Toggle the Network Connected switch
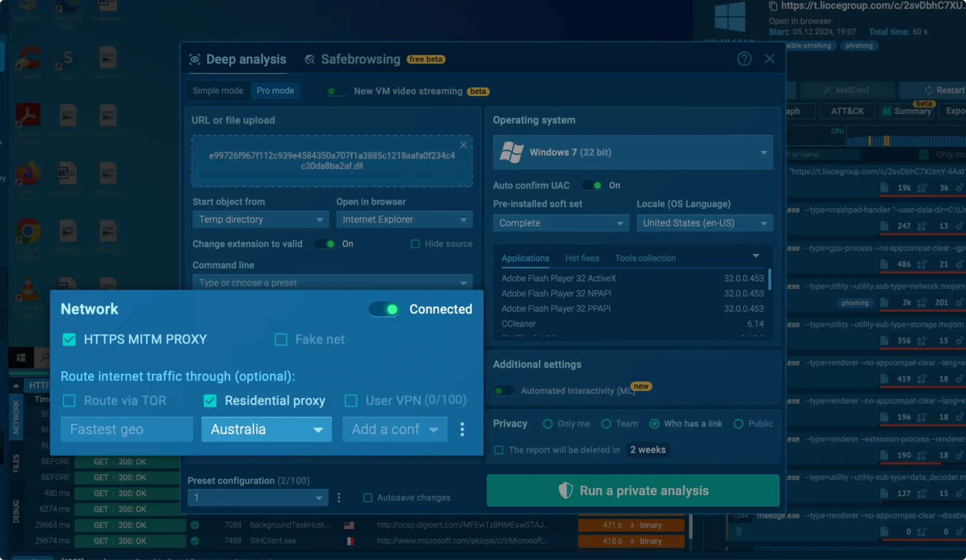 click(384, 309)
